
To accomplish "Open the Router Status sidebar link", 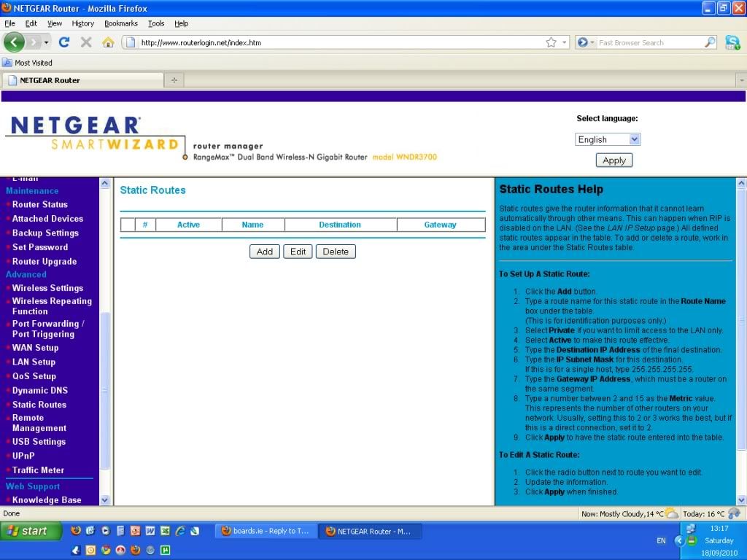I will pos(40,204).
